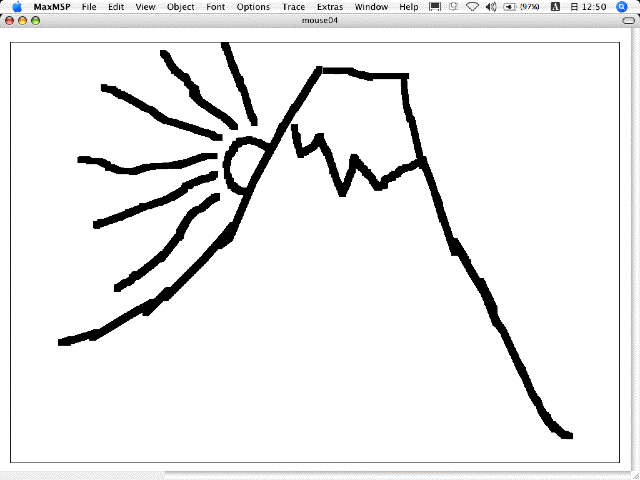Open the View menu
The width and height of the screenshot is (640, 480).
pos(145,7)
